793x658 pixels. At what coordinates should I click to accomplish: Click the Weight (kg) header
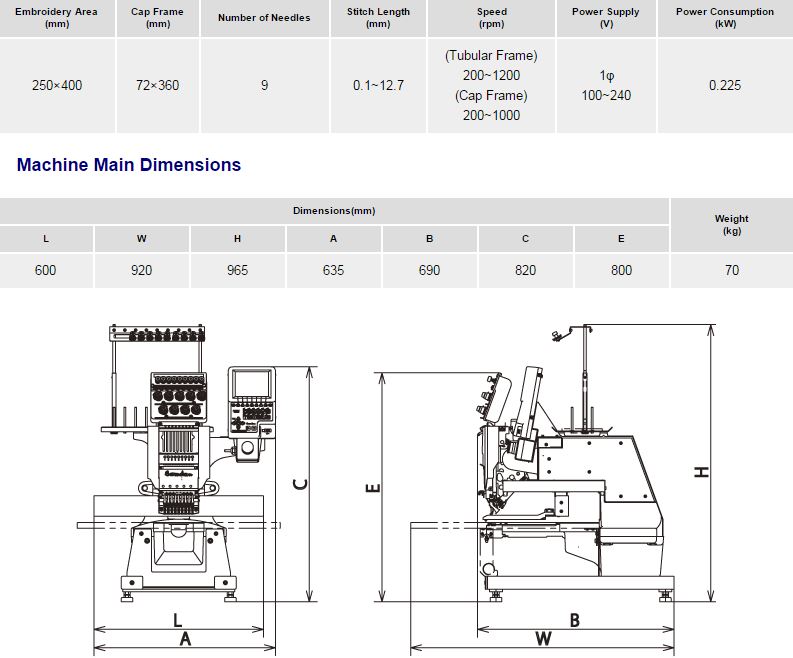point(732,225)
